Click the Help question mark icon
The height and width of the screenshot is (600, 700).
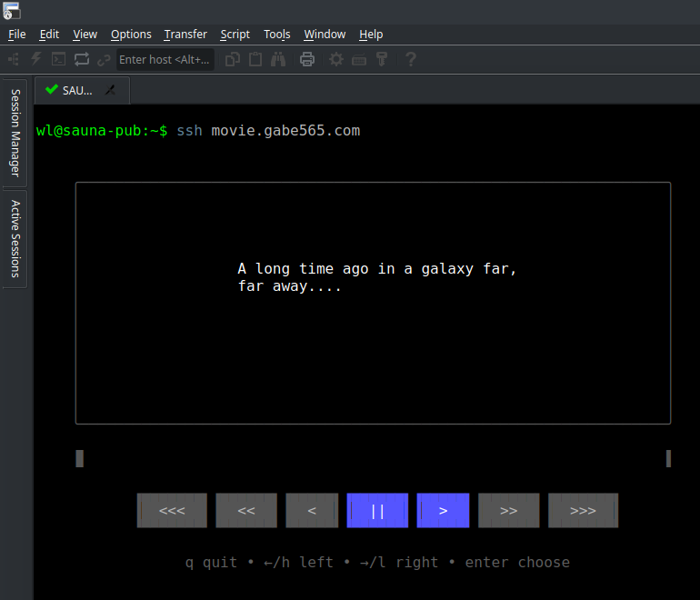411,59
